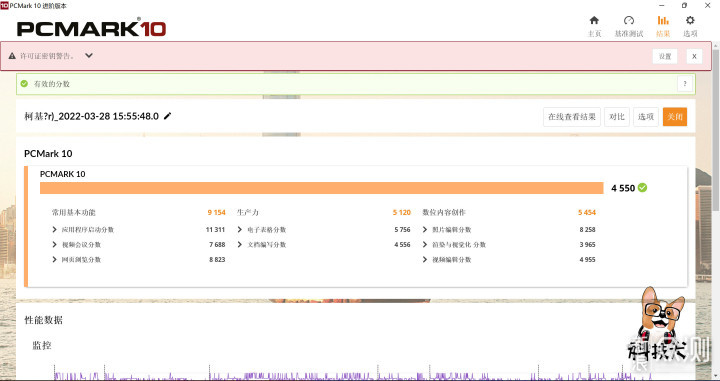This screenshot has width=720, height=381.
Task: Dismiss the warning banner with X
Action: pos(694,56)
